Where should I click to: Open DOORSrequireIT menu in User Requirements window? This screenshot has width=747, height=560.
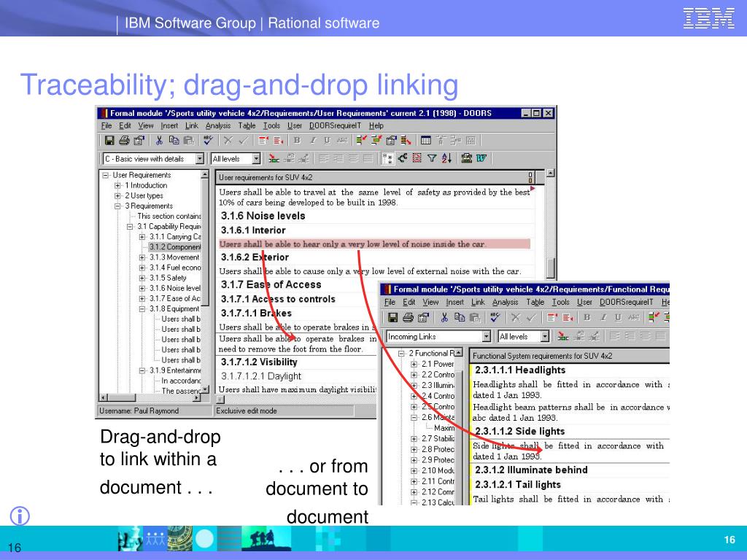pos(335,125)
